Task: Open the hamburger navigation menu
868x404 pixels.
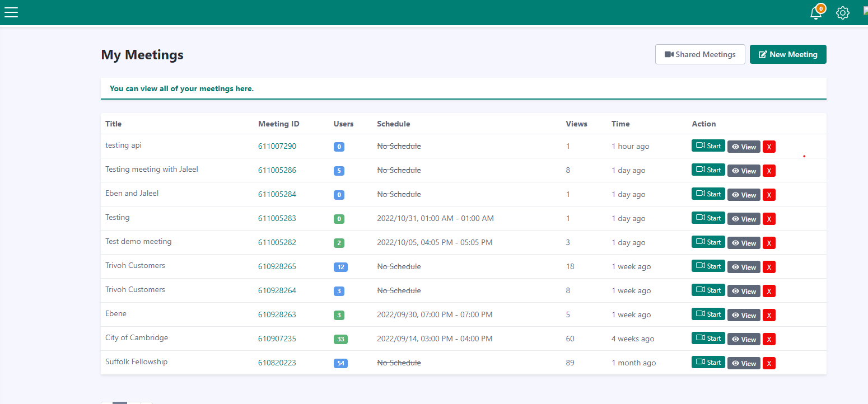Action: click(11, 12)
